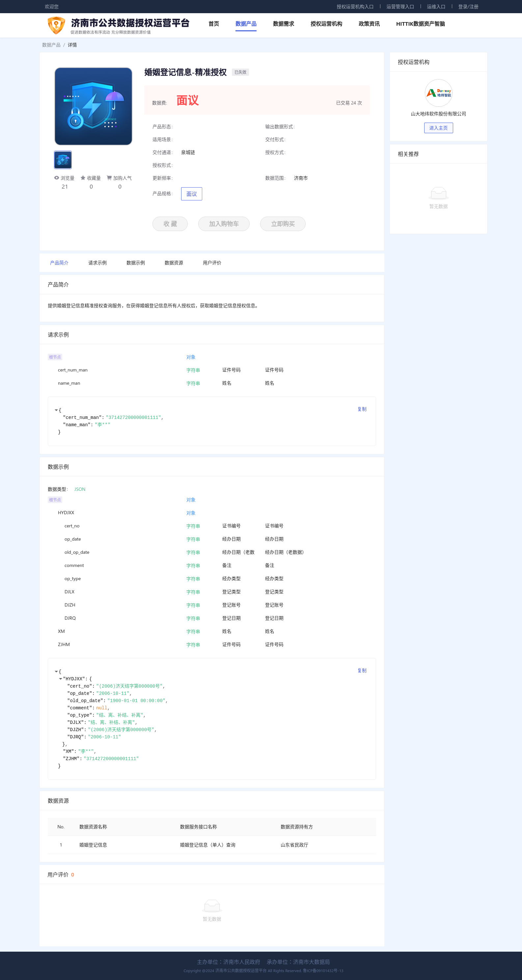The height and width of the screenshot is (980, 522).
Task: Click the 婚姻登记信息 resource name cell
Action: click(93, 845)
